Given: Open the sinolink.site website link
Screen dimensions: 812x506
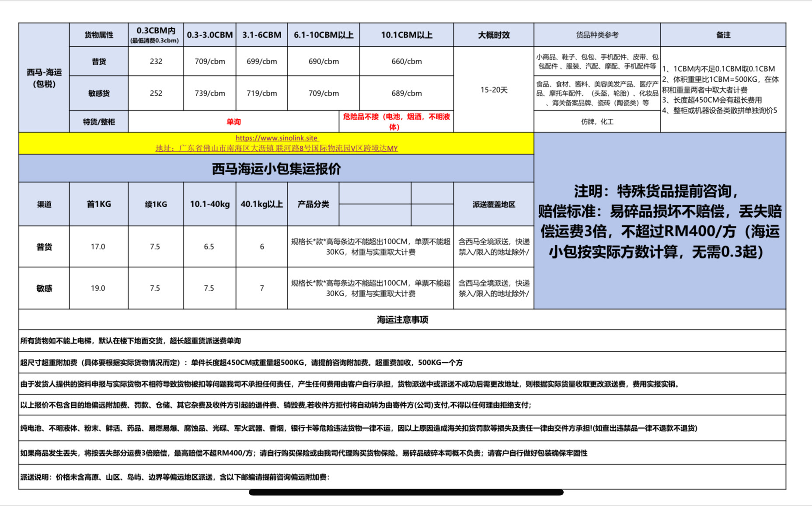Looking at the screenshot, I should click(277, 138).
